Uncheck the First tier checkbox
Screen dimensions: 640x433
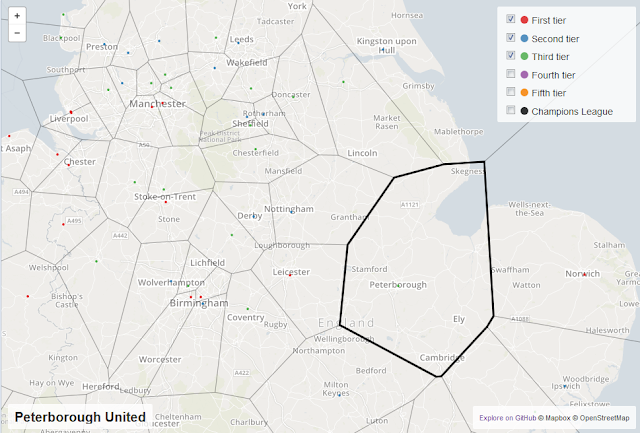pos(510,19)
